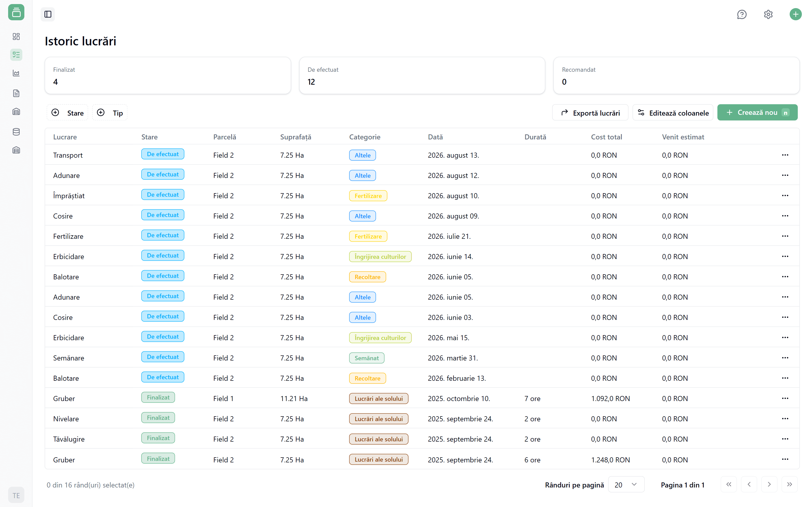The image size is (812, 507).
Task: Open the settings gear icon
Action: [x=768, y=14]
